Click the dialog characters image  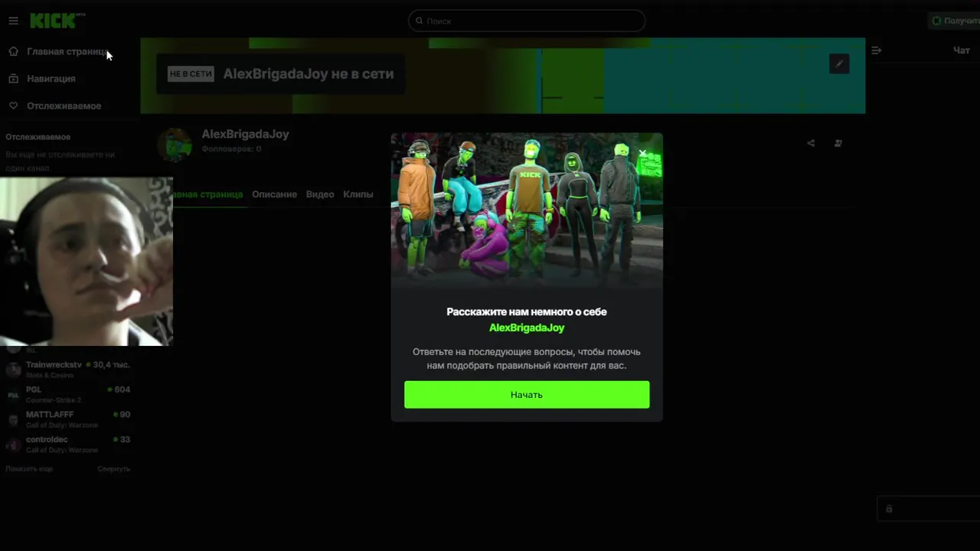coord(527,211)
